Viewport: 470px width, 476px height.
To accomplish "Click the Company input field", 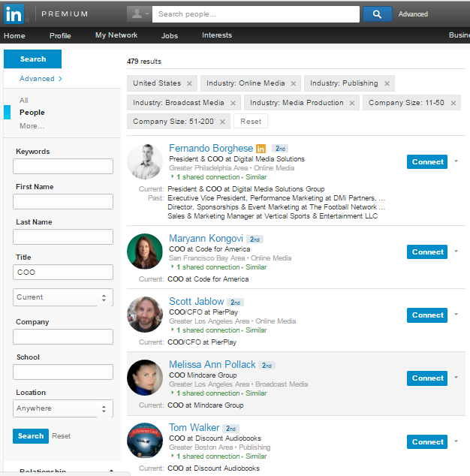I will coord(63,336).
